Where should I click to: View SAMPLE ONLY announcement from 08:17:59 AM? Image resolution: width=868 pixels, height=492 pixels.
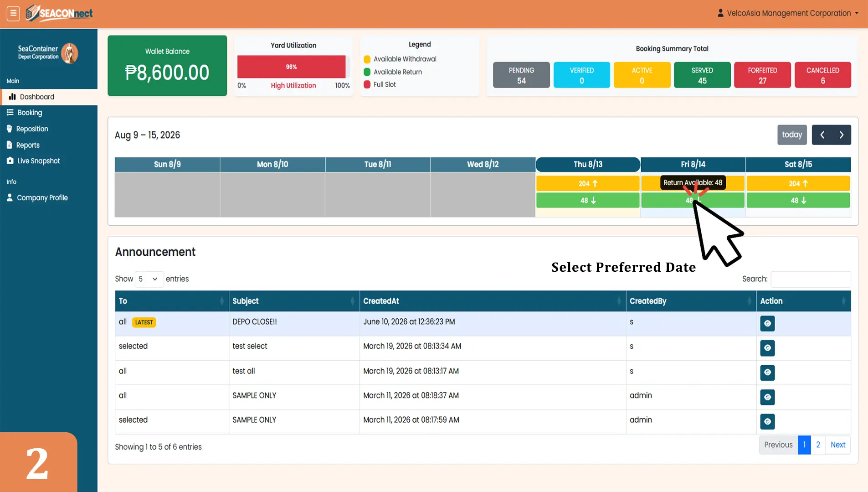[x=767, y=421]
